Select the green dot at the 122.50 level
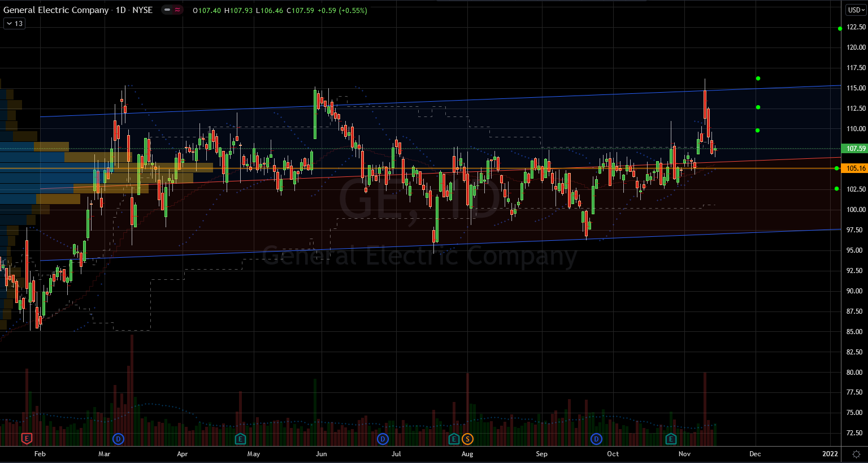 pyautogui.click(x=840, y=28)
